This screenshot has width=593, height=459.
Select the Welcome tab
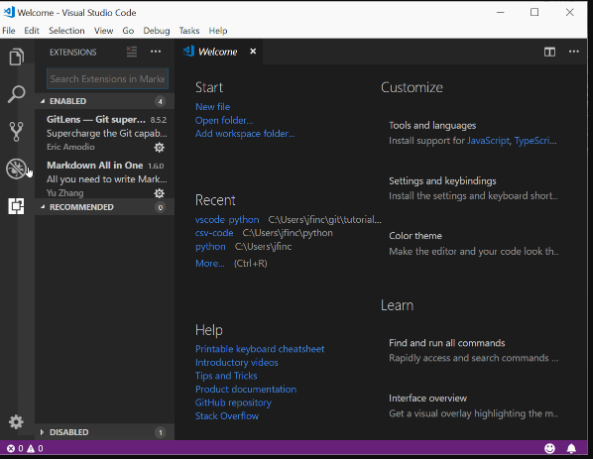218,51
